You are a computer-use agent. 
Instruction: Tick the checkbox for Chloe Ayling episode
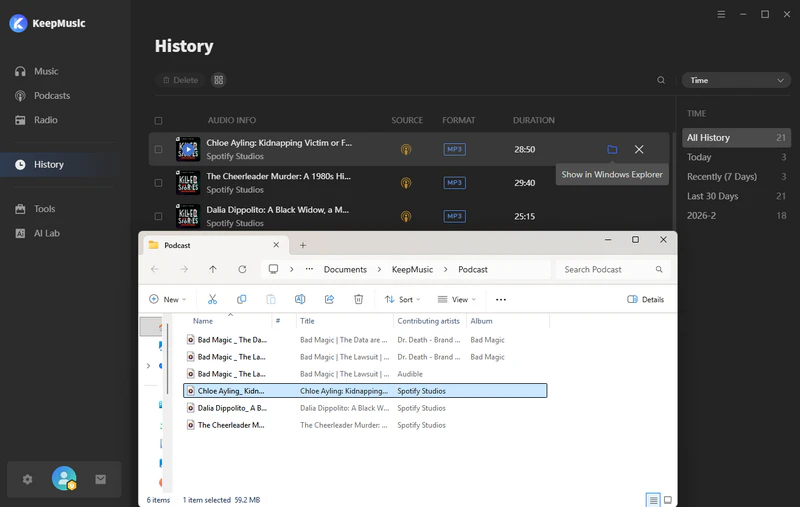click(x=158, y=150)
